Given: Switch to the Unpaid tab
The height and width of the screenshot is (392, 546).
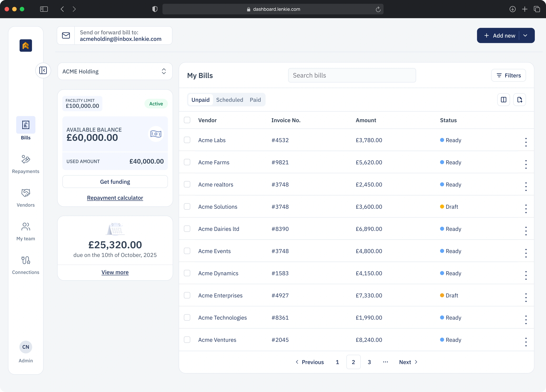Looking at the screenshot, I should (200, 100).
